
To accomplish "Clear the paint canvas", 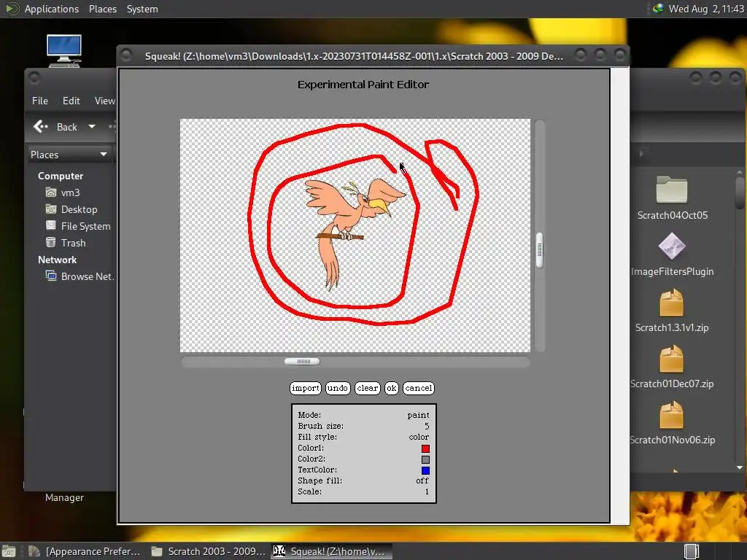I will click(x=368, y=388).
